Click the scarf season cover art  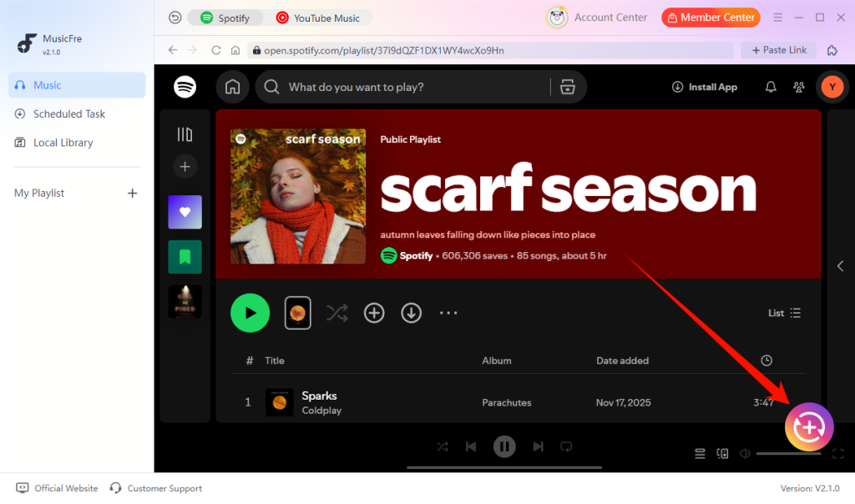tap(298, 196)
